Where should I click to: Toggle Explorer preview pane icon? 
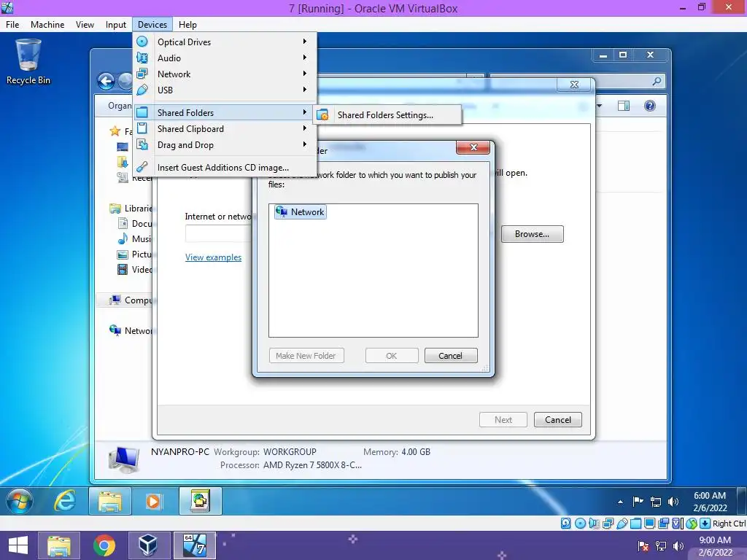click(623, 105)
